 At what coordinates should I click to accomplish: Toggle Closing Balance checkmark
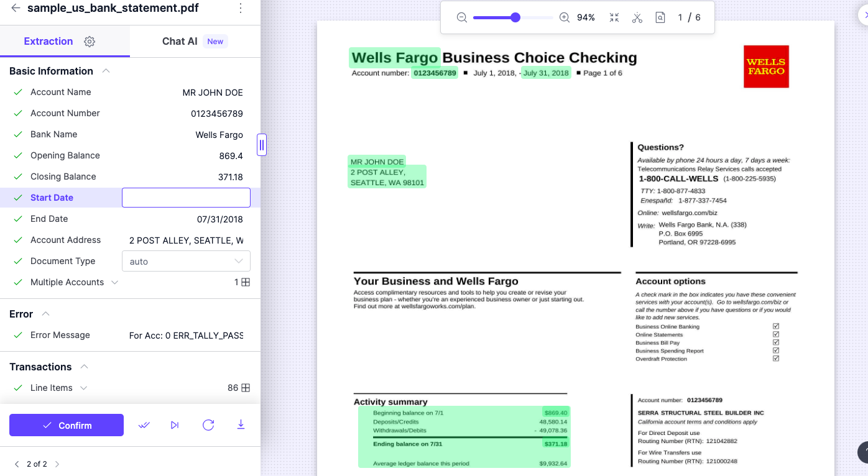(x=18, y=176)
